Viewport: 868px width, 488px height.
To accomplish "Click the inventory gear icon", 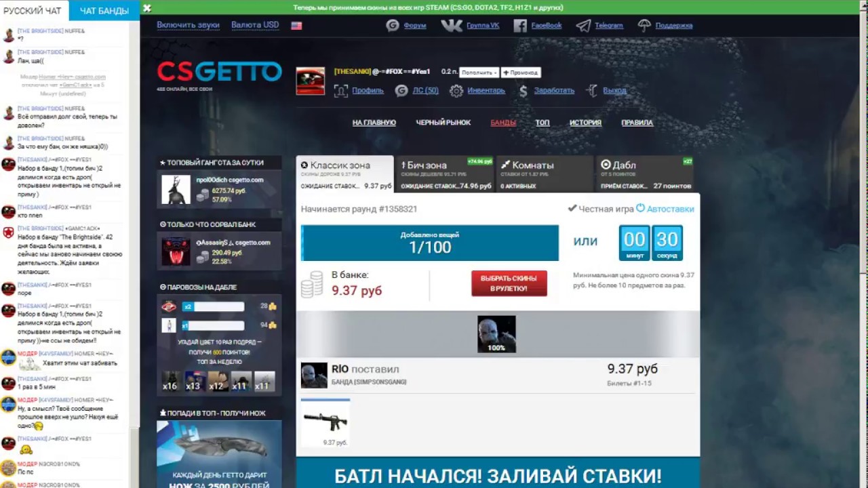I will coord(456,91).
